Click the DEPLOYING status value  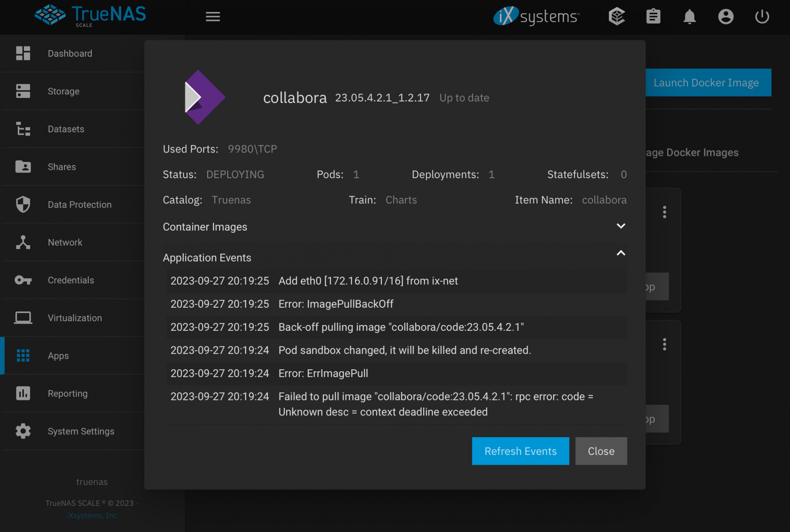[235, 175]
